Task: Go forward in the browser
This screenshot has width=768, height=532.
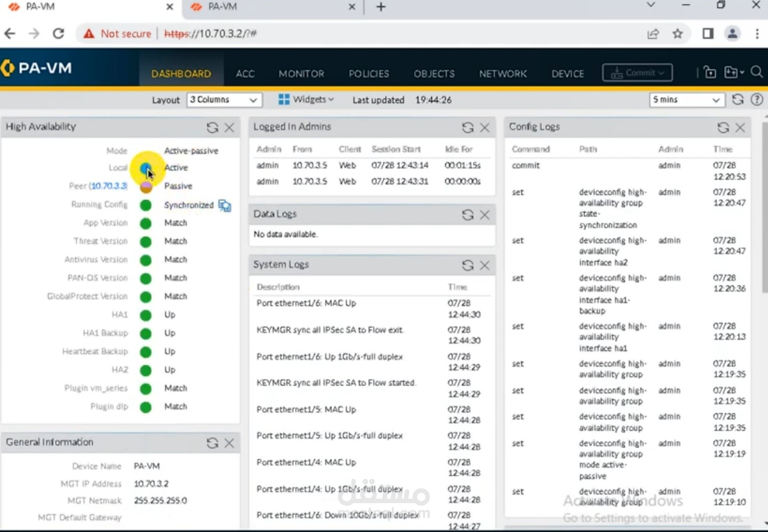Action: point(34,33)
